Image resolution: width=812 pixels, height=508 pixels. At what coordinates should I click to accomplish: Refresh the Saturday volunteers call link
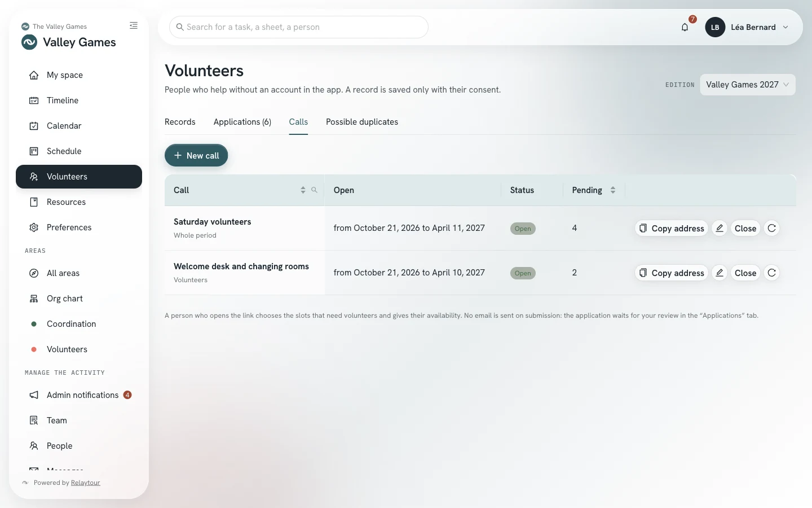(772, 228)
